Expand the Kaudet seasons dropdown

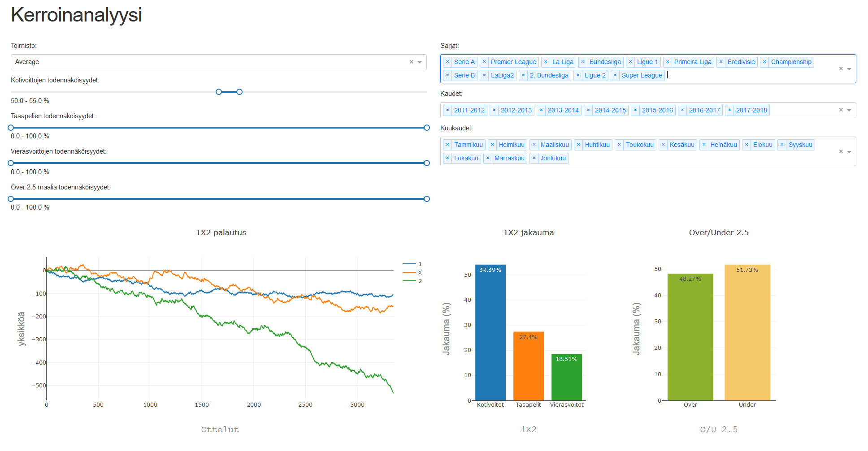click(x=849, y=110)
